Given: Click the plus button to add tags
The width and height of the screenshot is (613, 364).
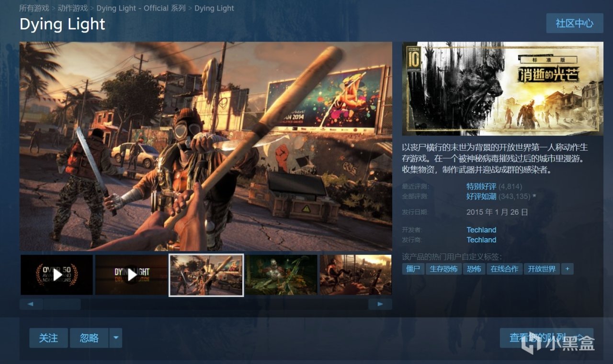Looking at the screenshot, I should pos(567,269).
